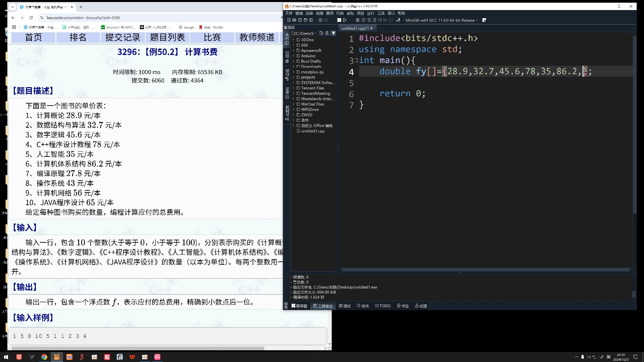644x362 pixels.
Task: Open the 提交记录 page link
Action: 122,38
